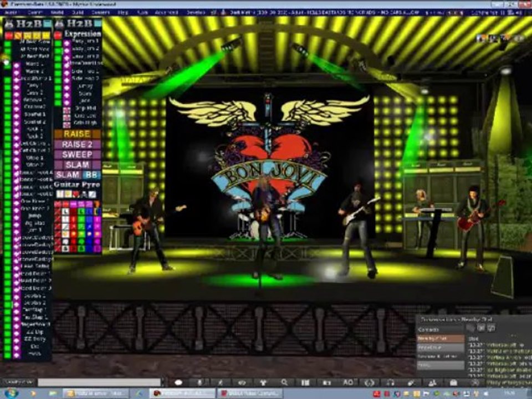Open the shirt appearance icon
532x399 pixels.
[263, 382]
